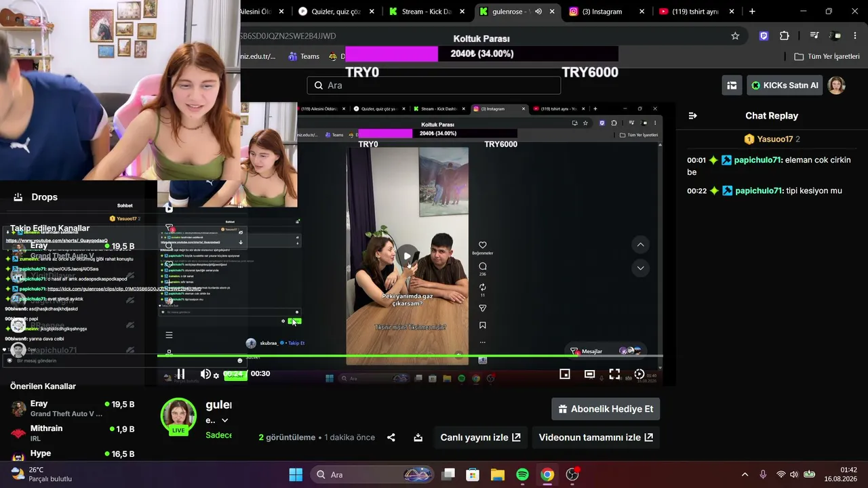Screen dimensions: 868x488
Task: Open Spotify from taskbar
Action: [x=522, y=474]
